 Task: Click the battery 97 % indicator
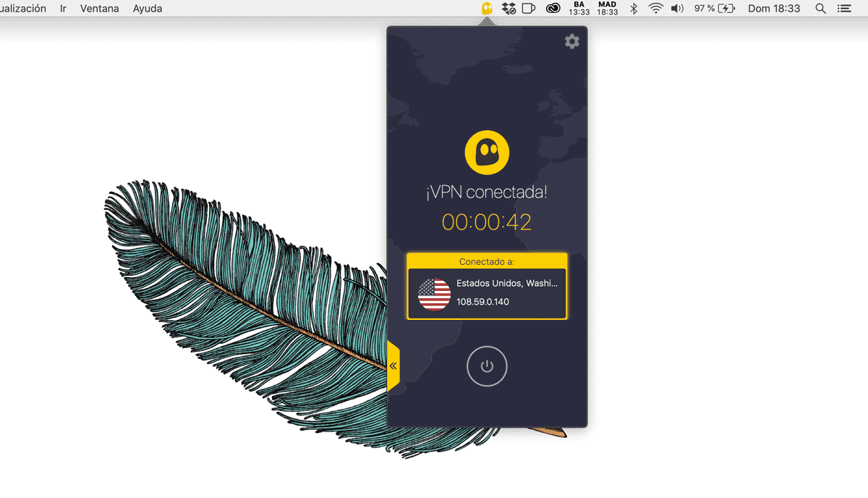click(x=715, y=9)
